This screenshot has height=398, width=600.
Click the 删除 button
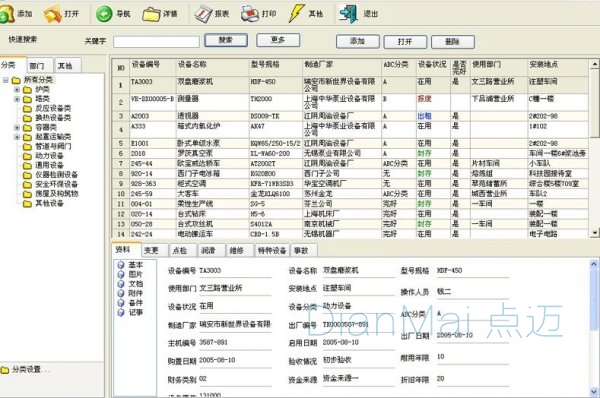pyautogui.click(x=453, y=41)
